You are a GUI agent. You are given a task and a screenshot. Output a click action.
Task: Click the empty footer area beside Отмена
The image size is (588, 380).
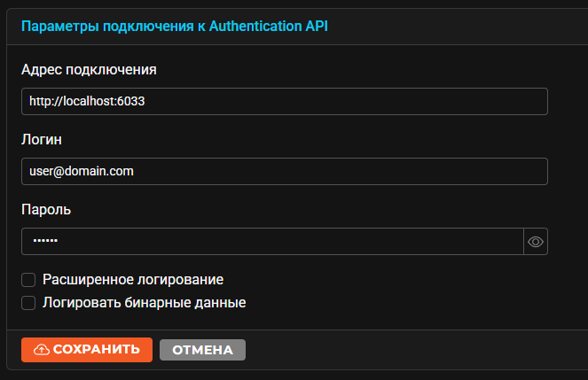click(x=412, y=350)
